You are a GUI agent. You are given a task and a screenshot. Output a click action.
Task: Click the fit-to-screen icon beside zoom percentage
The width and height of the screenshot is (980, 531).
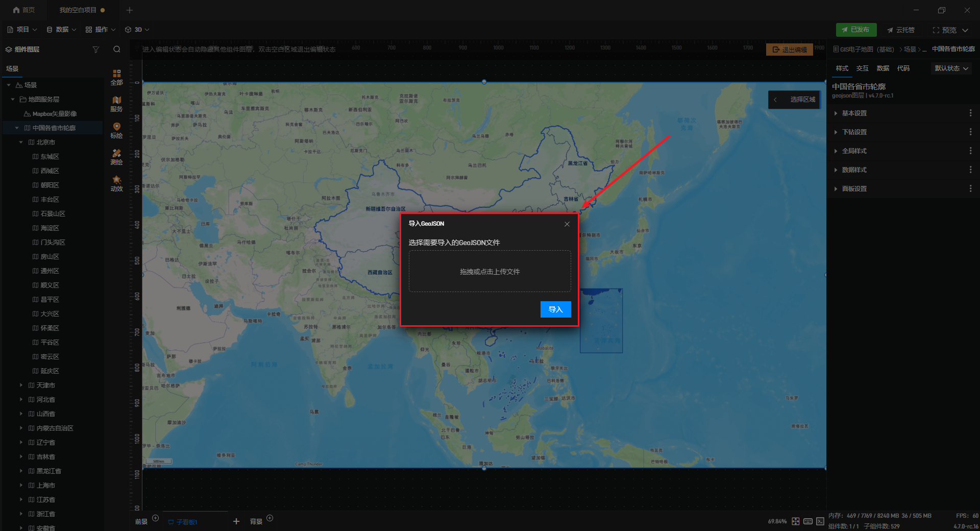[796, 521]
